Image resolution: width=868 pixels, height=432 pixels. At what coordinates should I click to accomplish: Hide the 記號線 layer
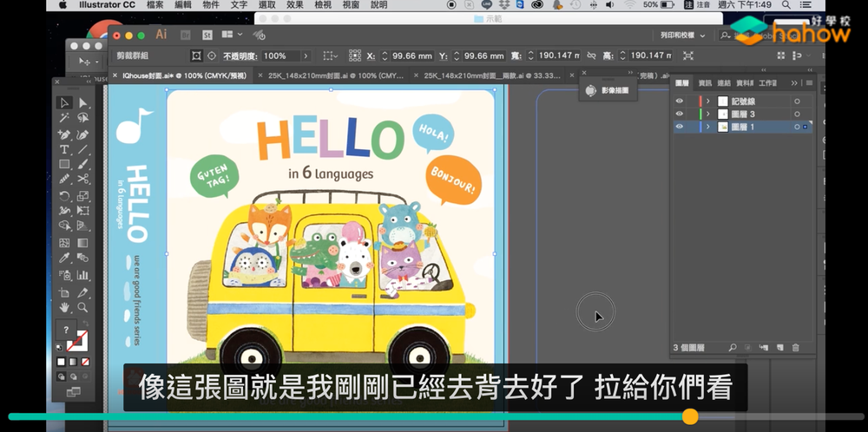tap(680, 101)
